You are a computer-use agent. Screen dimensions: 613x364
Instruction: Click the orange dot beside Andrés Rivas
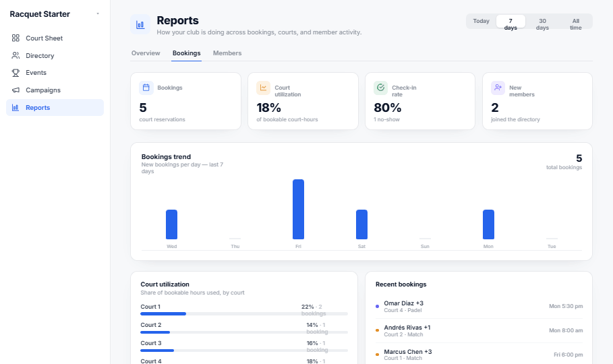(377, 330)
